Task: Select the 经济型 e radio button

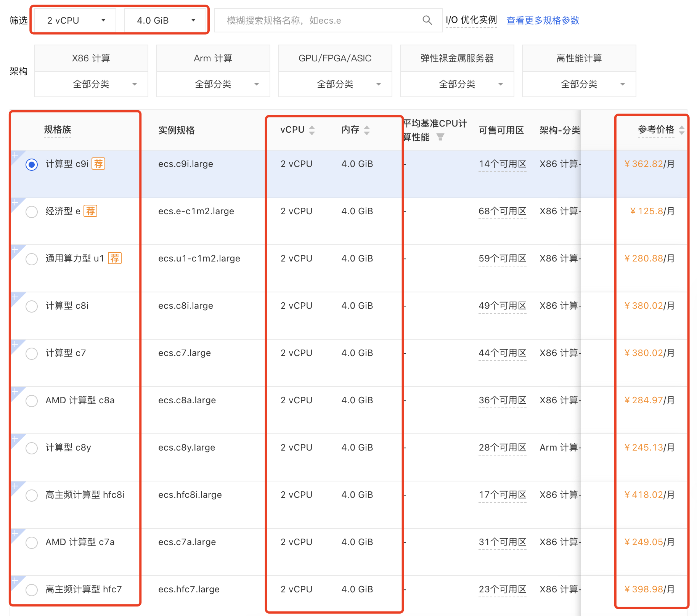Action: coord(32,212)
